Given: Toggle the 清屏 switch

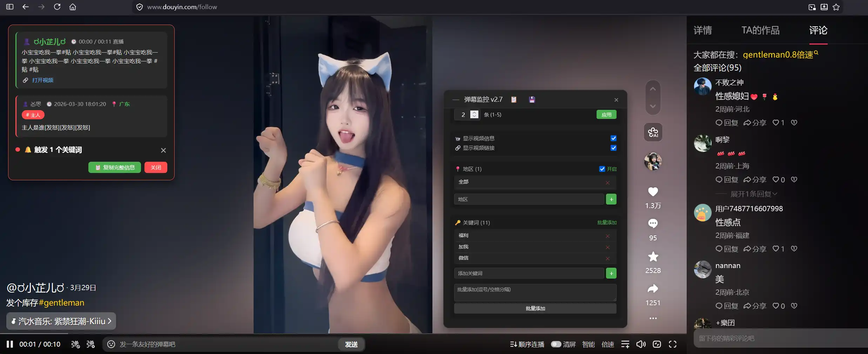Looking at the screenshot, I should 556,344.
